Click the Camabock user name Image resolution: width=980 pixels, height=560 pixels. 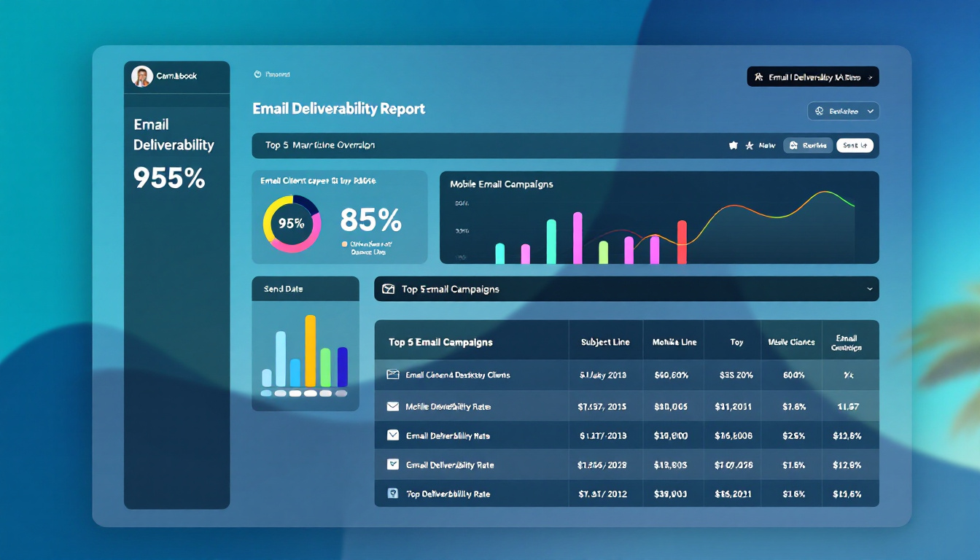pos(176,76)
